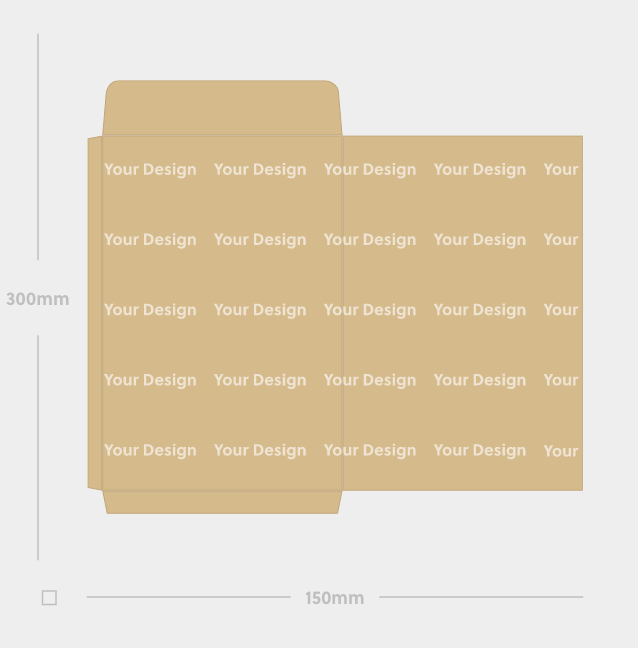Click the 'Your Design' crossing the fold, fourth row
Viewport: 638px width, 648px height.
point(370,381)
